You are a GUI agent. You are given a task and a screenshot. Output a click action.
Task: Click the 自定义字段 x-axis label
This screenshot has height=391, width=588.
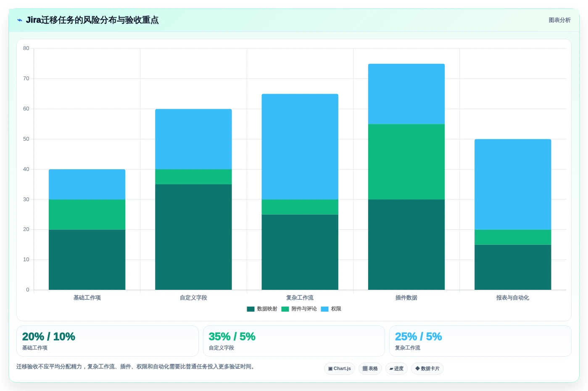tap(193, 298)
